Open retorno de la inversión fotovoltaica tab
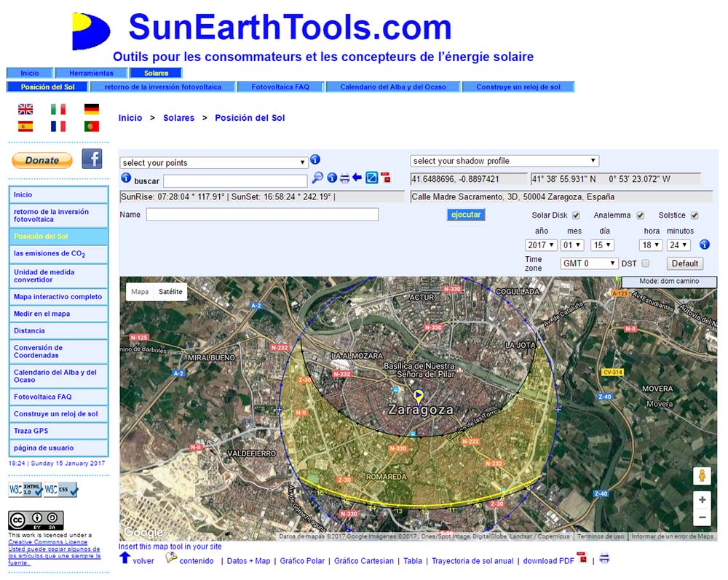 163,87
